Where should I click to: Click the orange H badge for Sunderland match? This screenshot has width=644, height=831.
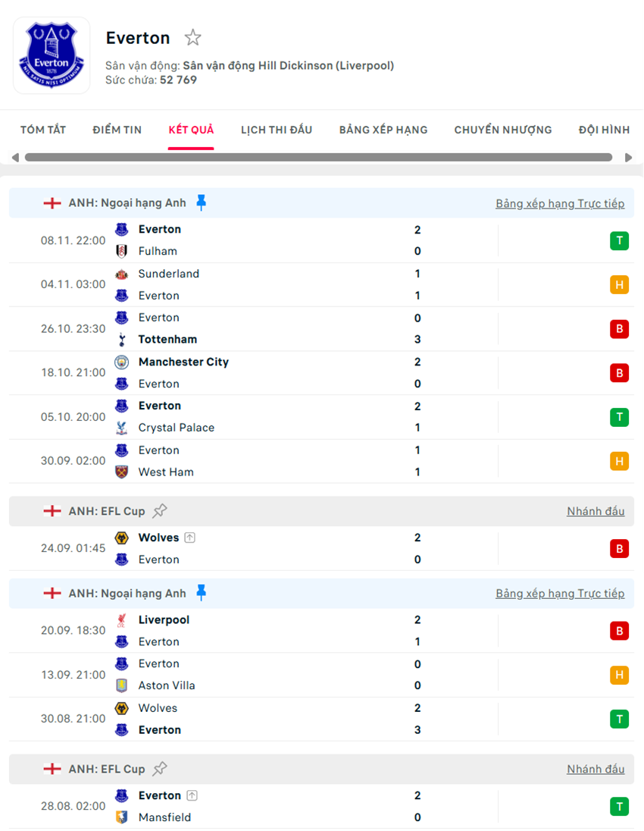click(x=619, y=285)
